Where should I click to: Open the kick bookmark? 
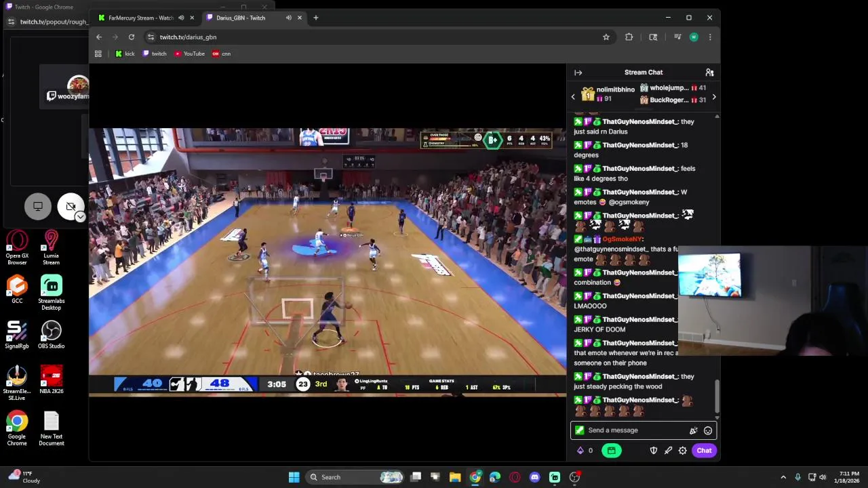pyautogui.click(x=125, y=54)
